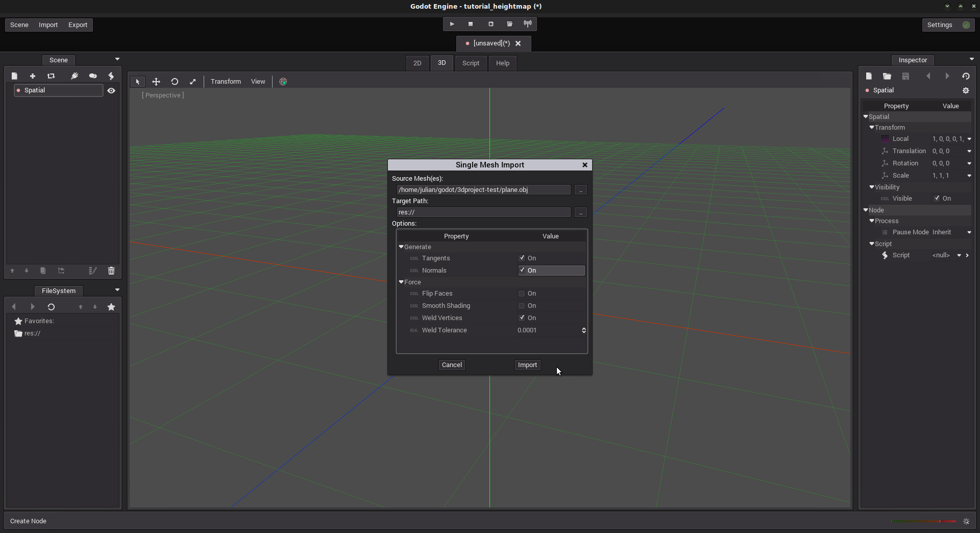Viewport: 980px width, 533px height.
Task: Select the scale mode tool in viewport toolbar
Action: 193,82
